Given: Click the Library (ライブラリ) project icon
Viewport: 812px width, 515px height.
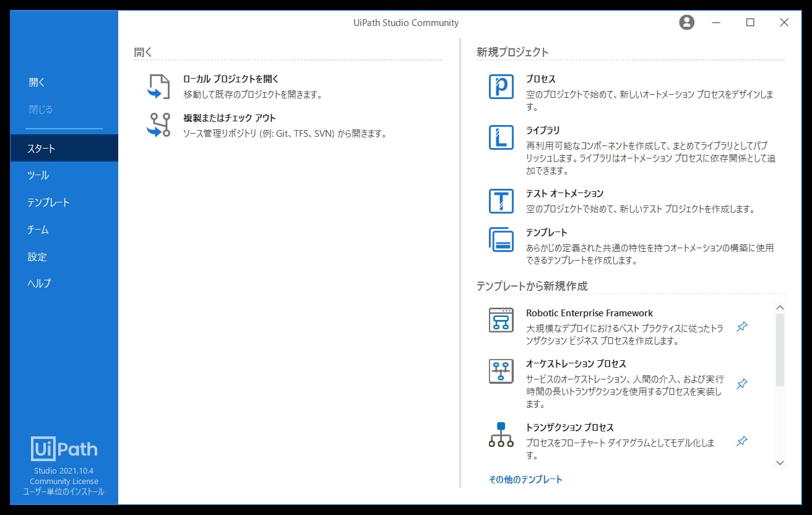Looking at the screenshot, I should [501, 137].
